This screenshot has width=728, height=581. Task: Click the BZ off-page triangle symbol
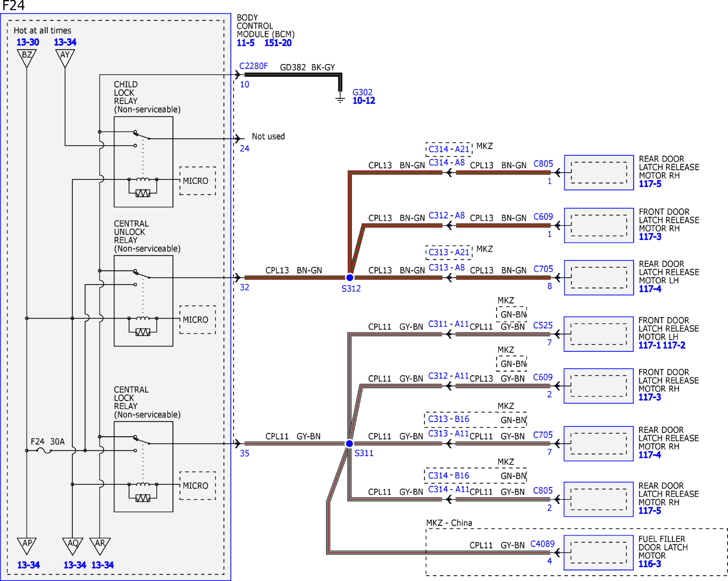tap(27, 58)
